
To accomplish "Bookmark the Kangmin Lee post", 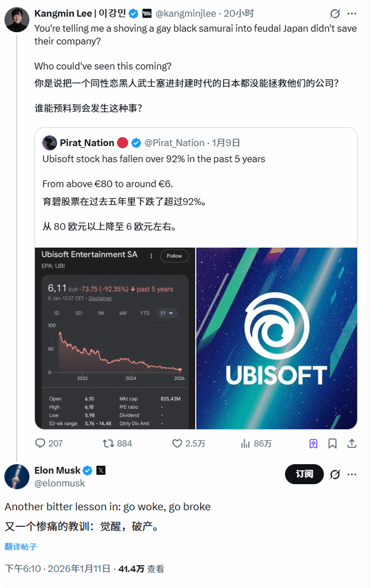I will click(332, 443).
